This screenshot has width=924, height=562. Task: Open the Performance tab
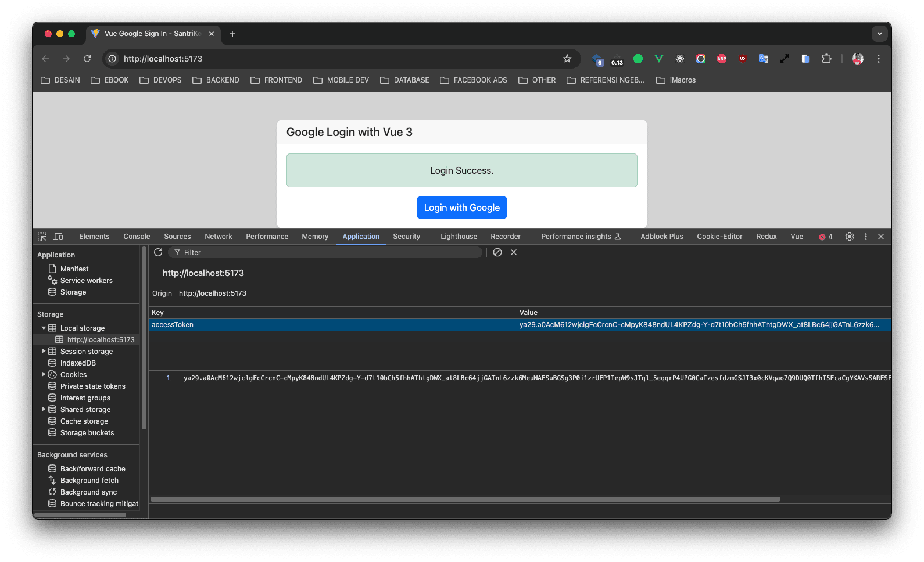click(x=267, y=237)
